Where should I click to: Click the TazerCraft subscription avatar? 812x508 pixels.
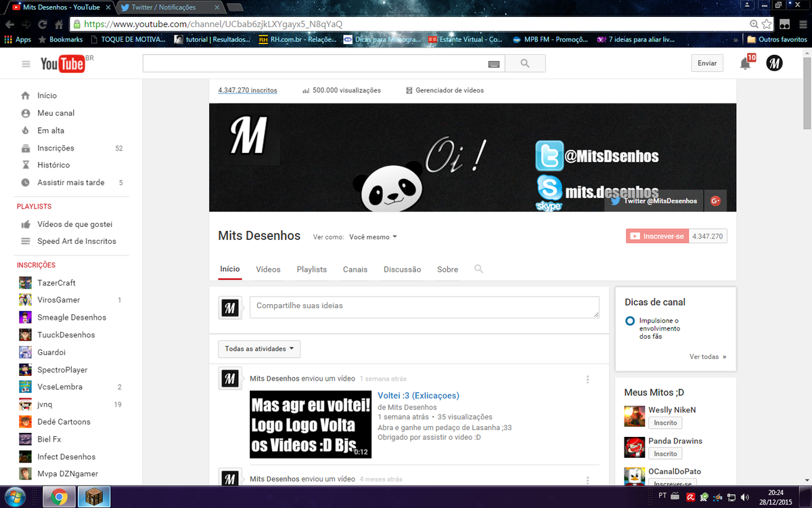25,282
